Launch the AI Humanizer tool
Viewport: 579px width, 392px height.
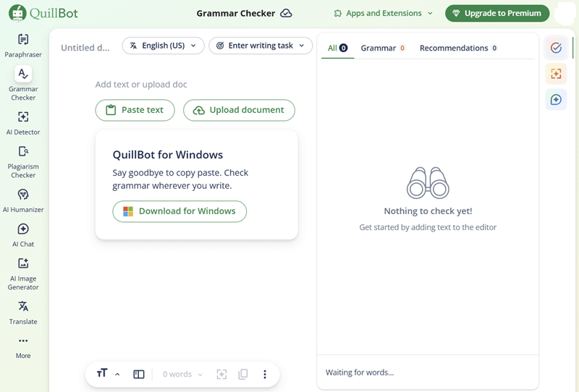(23, 201)
